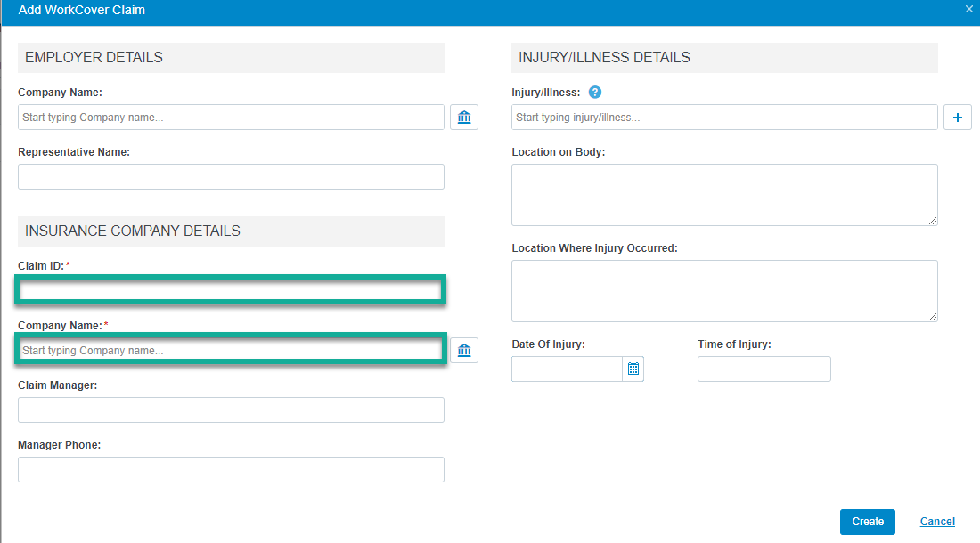
Task: Click the Claim ID label
Action: tap(41, 266)
